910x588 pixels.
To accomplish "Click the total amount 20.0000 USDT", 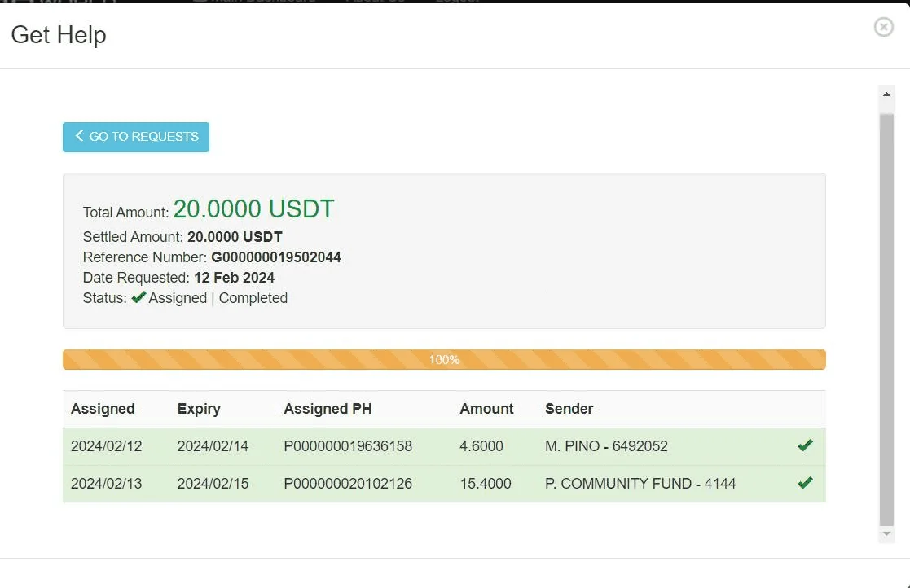I will pos(253,208).
